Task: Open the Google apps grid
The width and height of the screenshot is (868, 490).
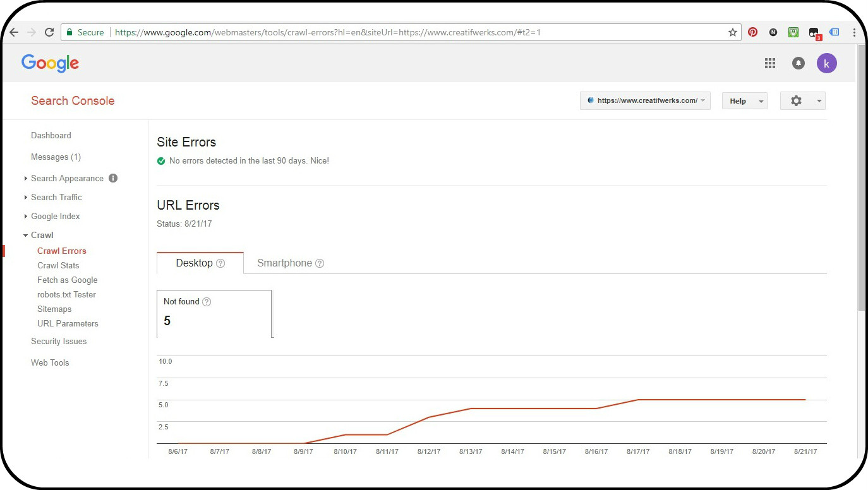Action: click(770, 63)
